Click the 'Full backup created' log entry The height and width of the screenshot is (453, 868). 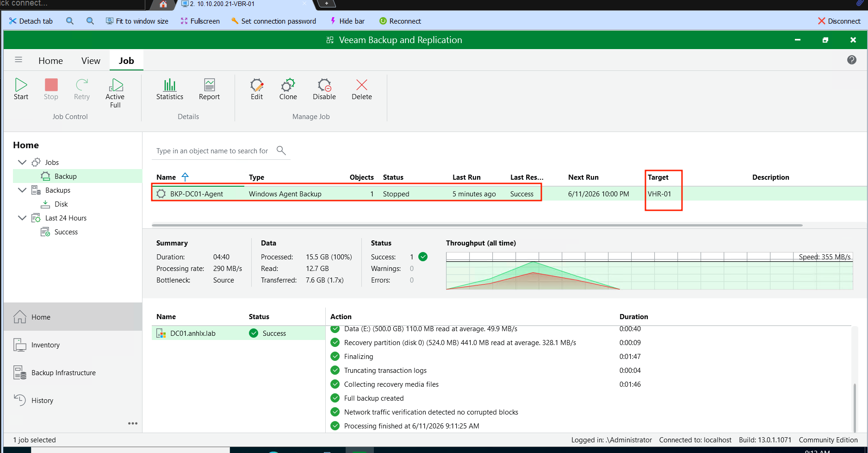pyautogui.click(x=374, y=398)
